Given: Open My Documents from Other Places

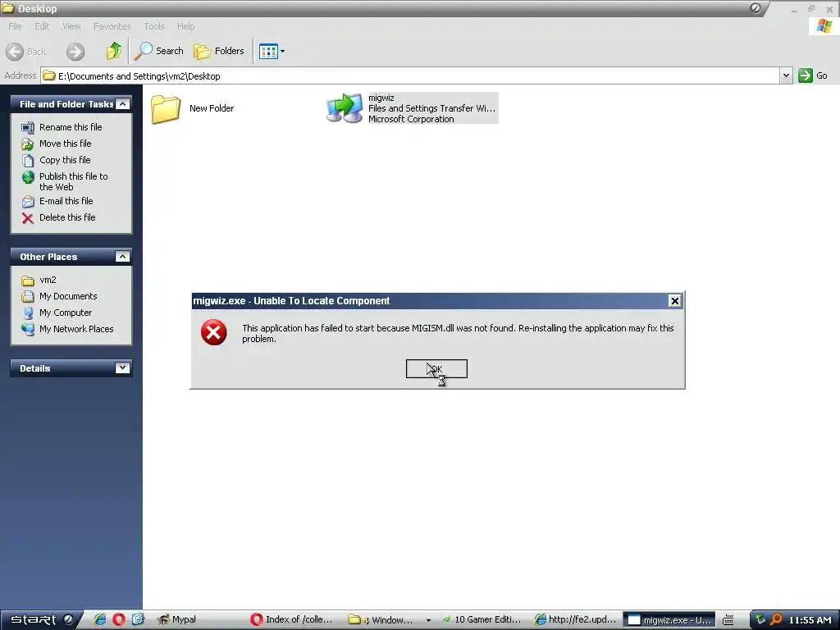Looking at the screenshot, I should tap(68, 296).
